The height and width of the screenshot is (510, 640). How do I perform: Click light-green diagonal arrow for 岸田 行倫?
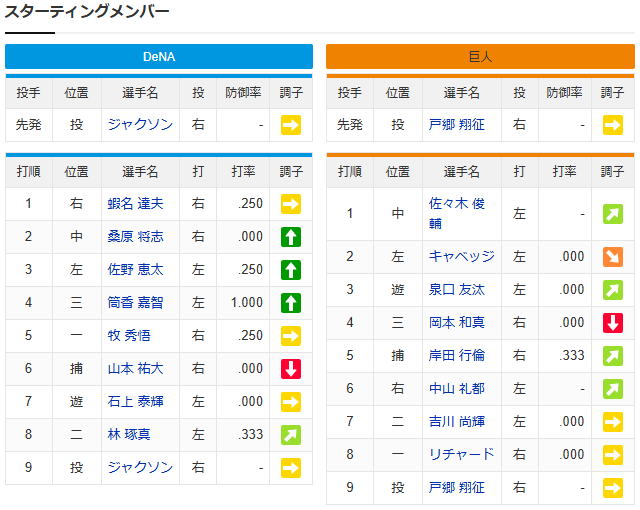coord(613,356)
